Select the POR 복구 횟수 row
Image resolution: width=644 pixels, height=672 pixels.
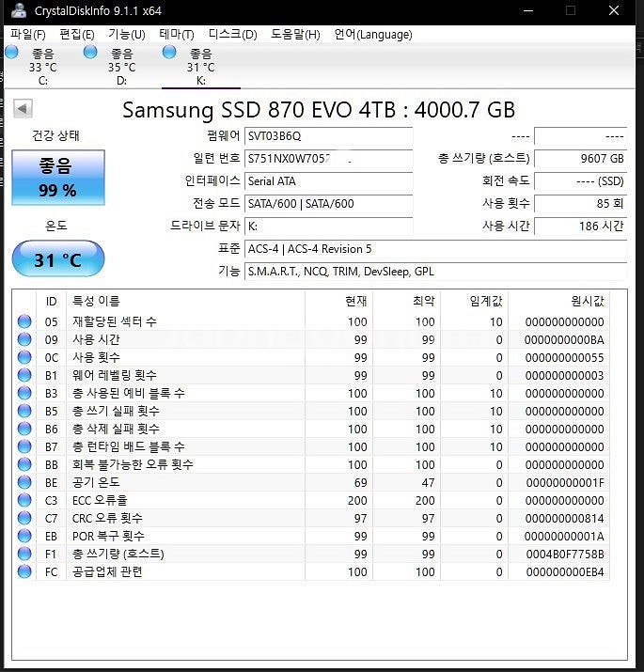pos(311,536)
